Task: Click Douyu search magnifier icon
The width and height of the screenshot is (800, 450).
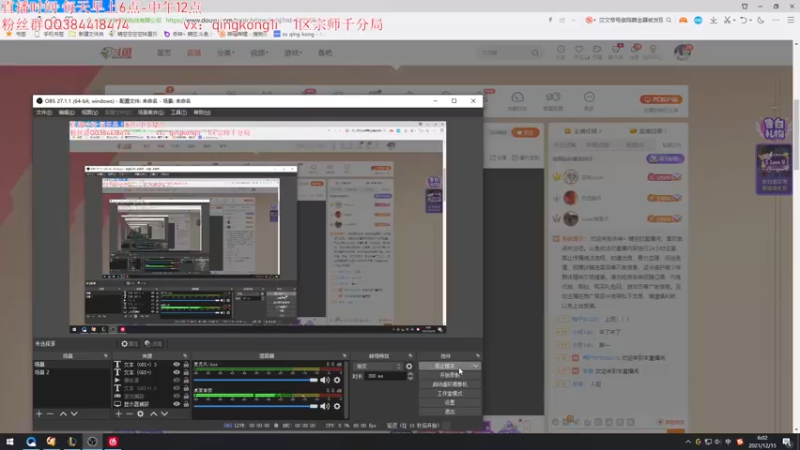Action: click(x=535, y=53)
